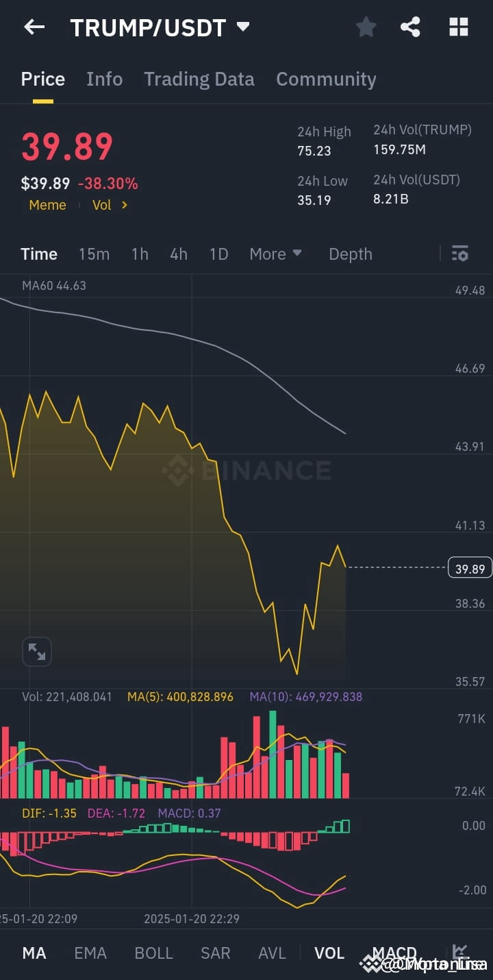Add TRUMP/USDT to favorites star

[366, 27]
